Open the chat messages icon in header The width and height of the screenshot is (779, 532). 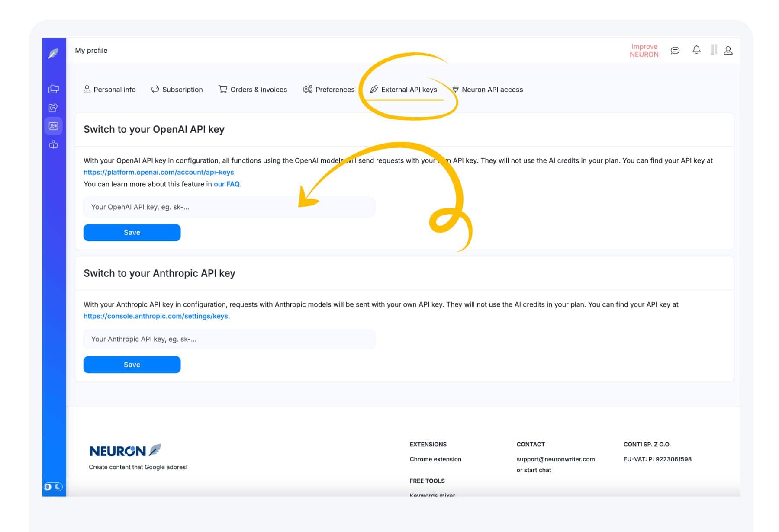(675, 51)
